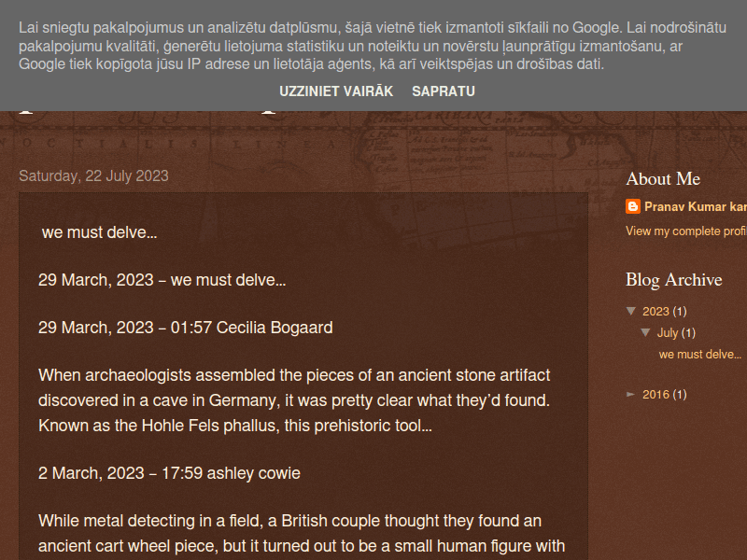
Task: Open the 2023 archive year link
Action: 655,312
